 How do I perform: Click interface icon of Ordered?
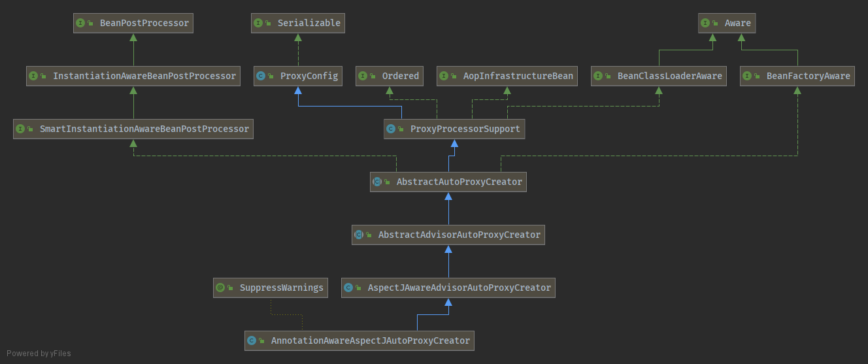point(363,76)
